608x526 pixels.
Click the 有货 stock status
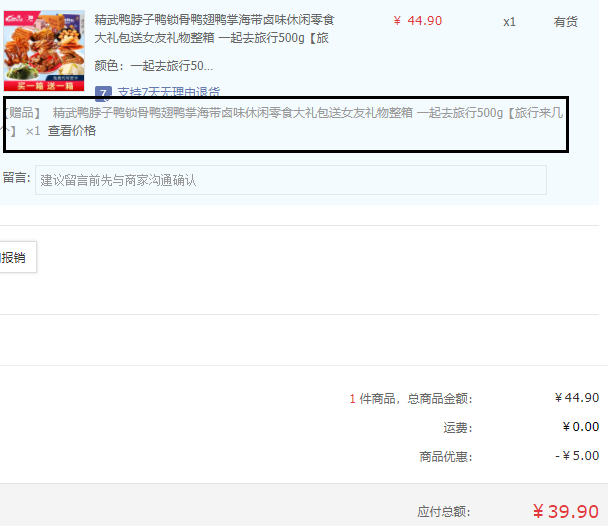566,21
